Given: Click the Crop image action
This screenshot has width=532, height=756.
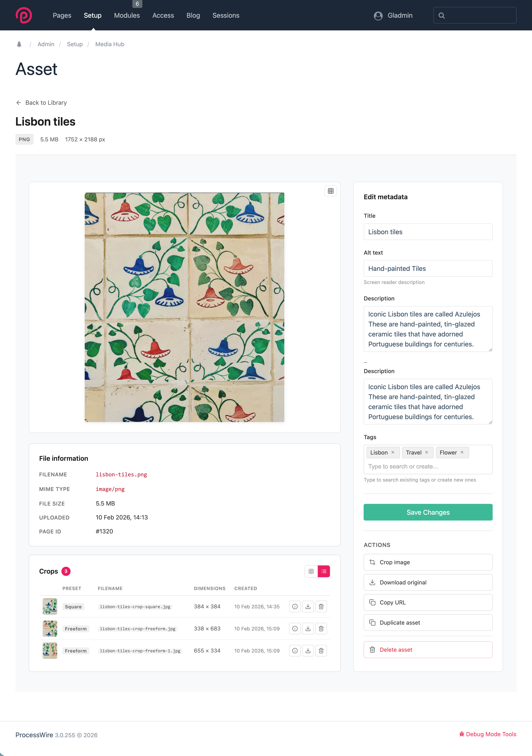Looking at the screenshot, I should pyautogui.click(x=428, y=562).
